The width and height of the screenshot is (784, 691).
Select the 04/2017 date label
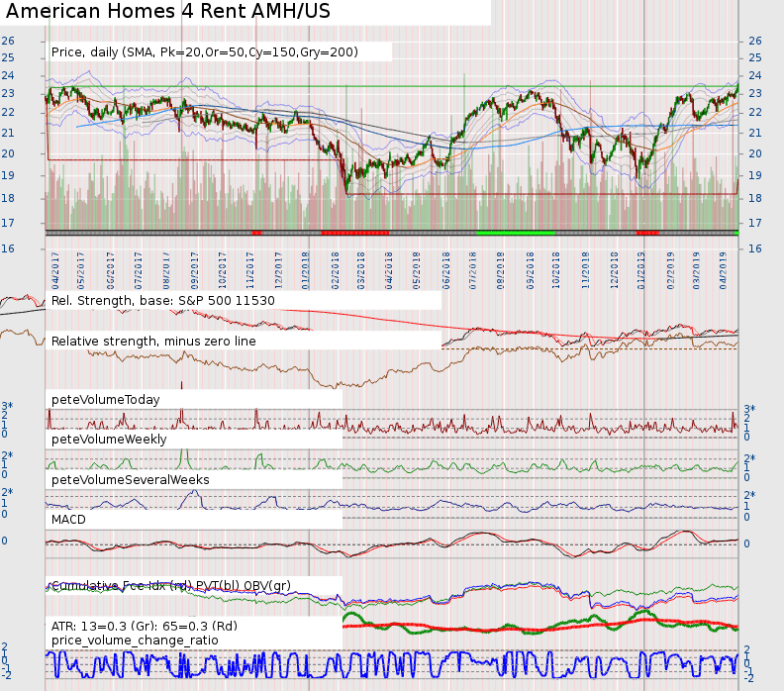[55, 270]
